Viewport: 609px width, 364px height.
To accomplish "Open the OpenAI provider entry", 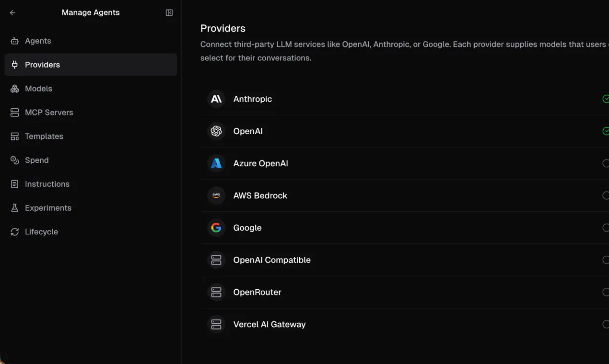I will click(x=405, y=131).
